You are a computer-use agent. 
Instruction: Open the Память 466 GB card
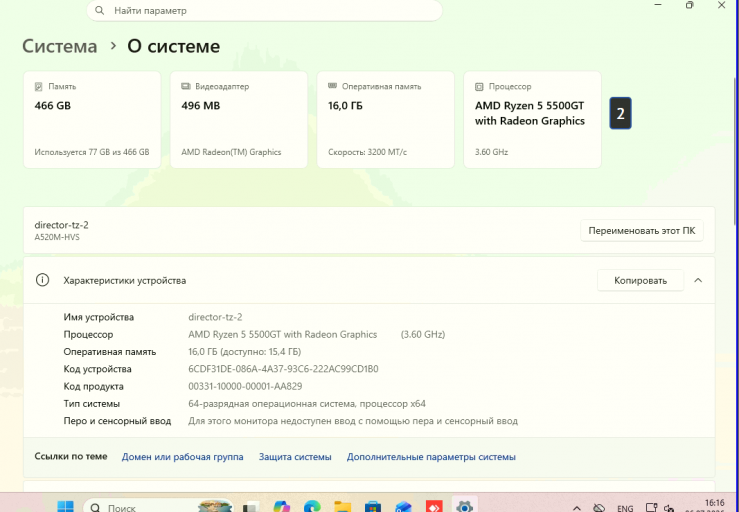(92, 119)
